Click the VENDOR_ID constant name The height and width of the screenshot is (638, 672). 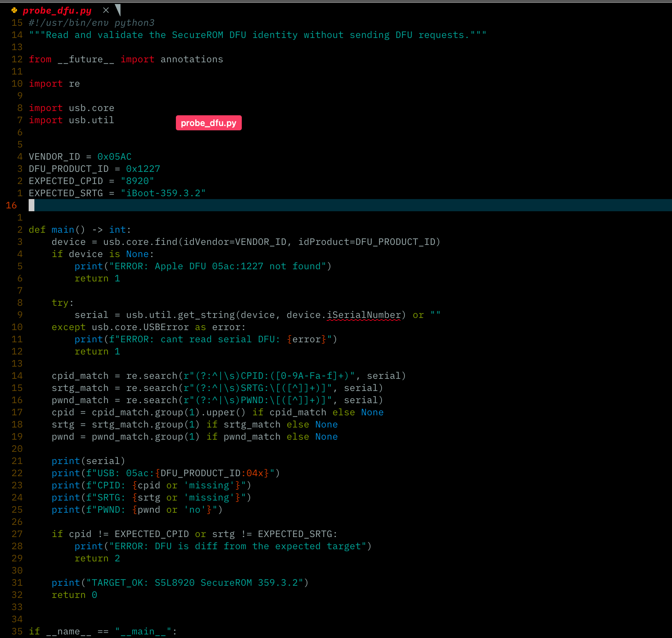pyautogui.click(x=54, y=157)
